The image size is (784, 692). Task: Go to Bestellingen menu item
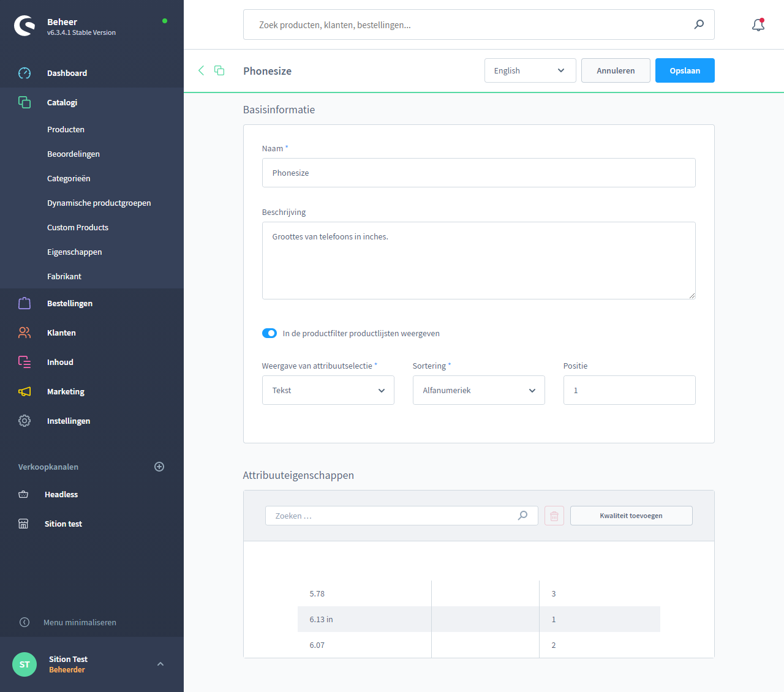[70, 303]
